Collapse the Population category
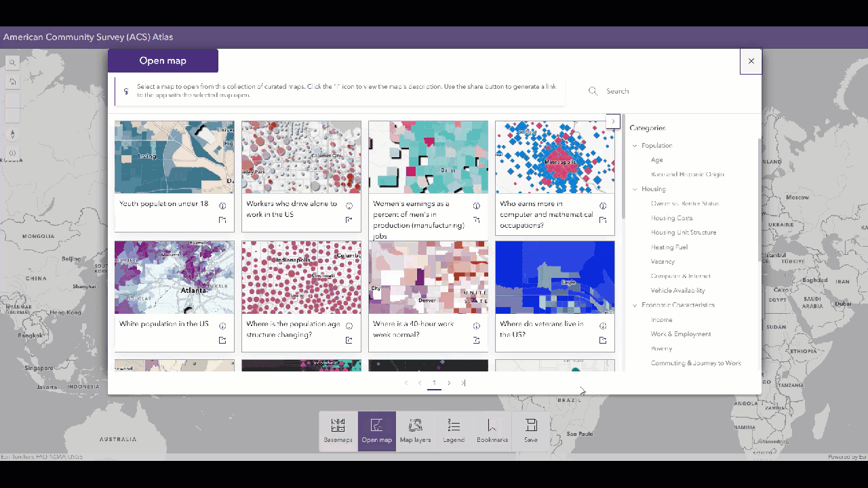This screenshot has height=488, width=868. pos(634,145)
